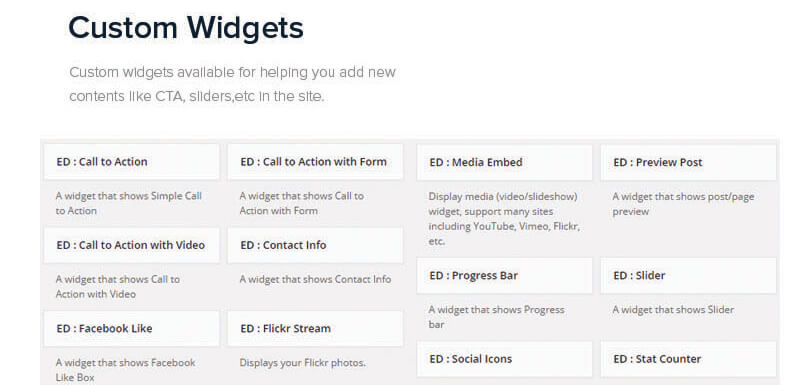Open the ED : Call to Action with Form widget

coord(315,162)
